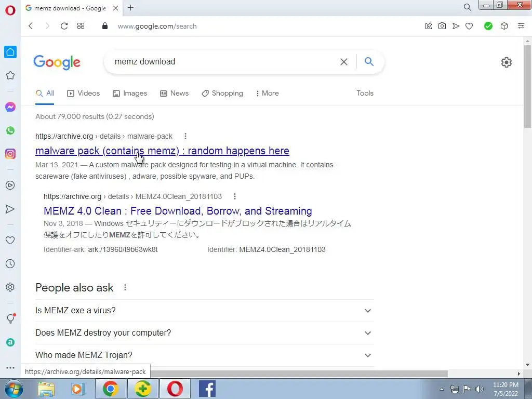Go forward with the next-page arrow

47,26
